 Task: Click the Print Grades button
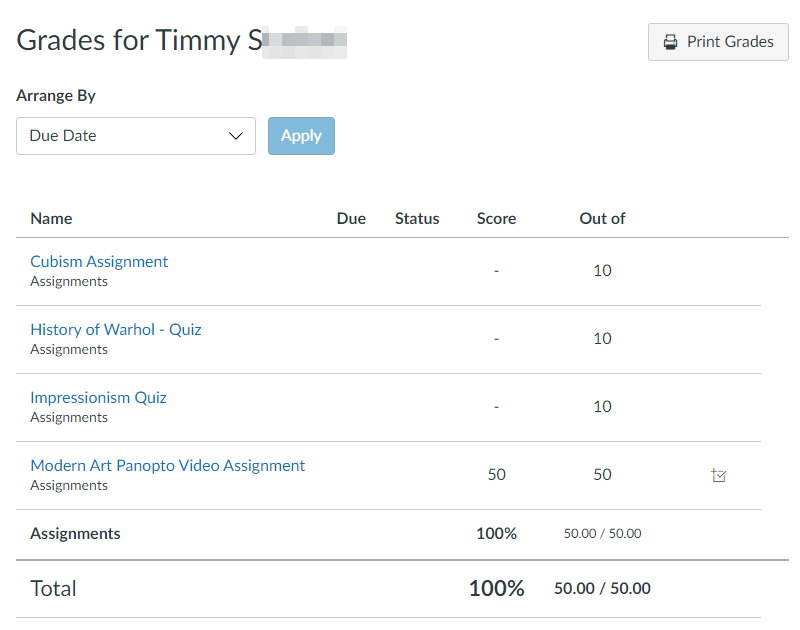[x=718, y=42]
